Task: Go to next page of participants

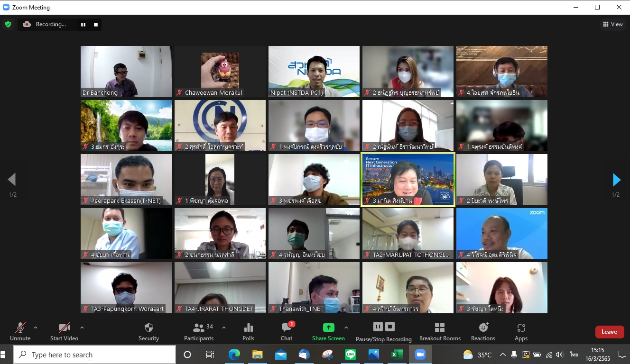Action: [x=616, y=180]
